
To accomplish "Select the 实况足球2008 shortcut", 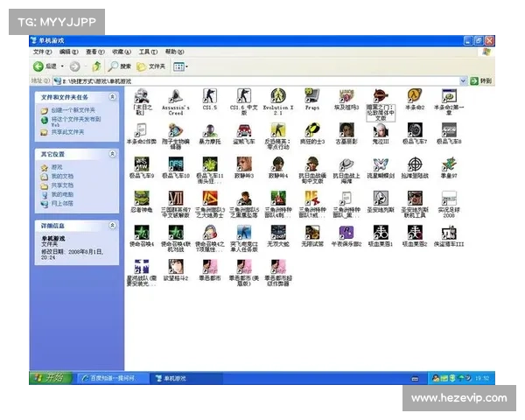I will (449, 199).
